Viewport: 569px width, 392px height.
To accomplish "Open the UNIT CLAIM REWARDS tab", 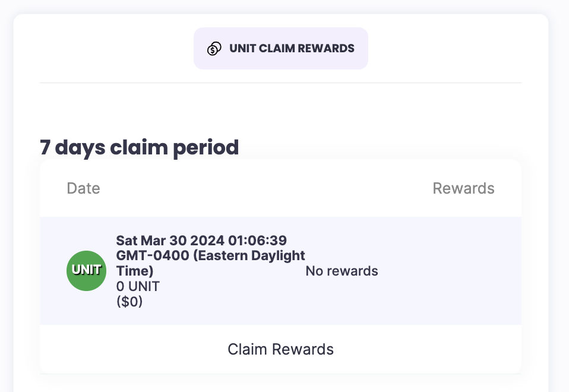I will click(x=280, y=49).
